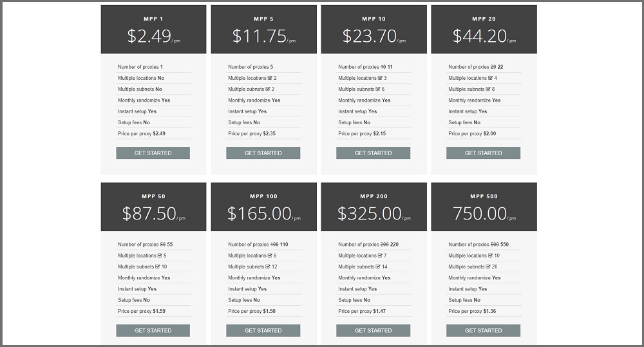Click Multiple subnets checkmark icon in MPP 10
The image size is (644, 347).
[x=378, y=89]
